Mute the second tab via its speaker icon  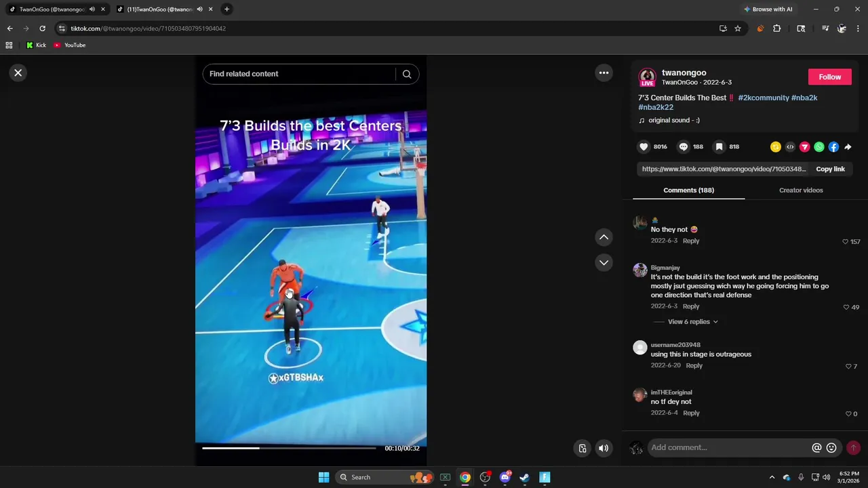[199, 9]
